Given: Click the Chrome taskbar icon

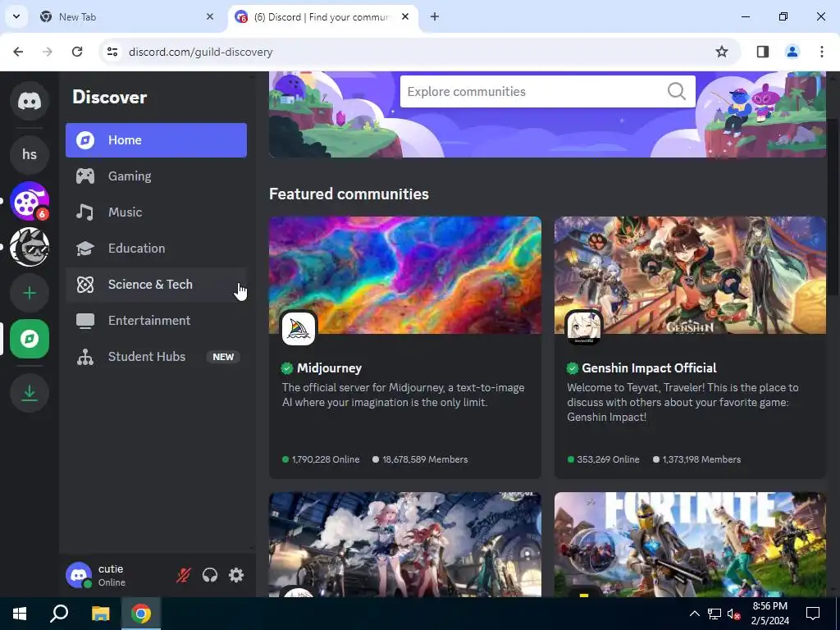Looking at the screenshot, I should 141,614.
